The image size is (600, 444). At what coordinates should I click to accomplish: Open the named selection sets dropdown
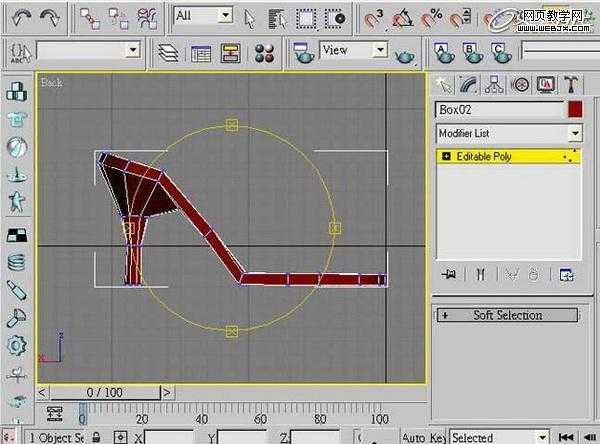pos(133,50)
